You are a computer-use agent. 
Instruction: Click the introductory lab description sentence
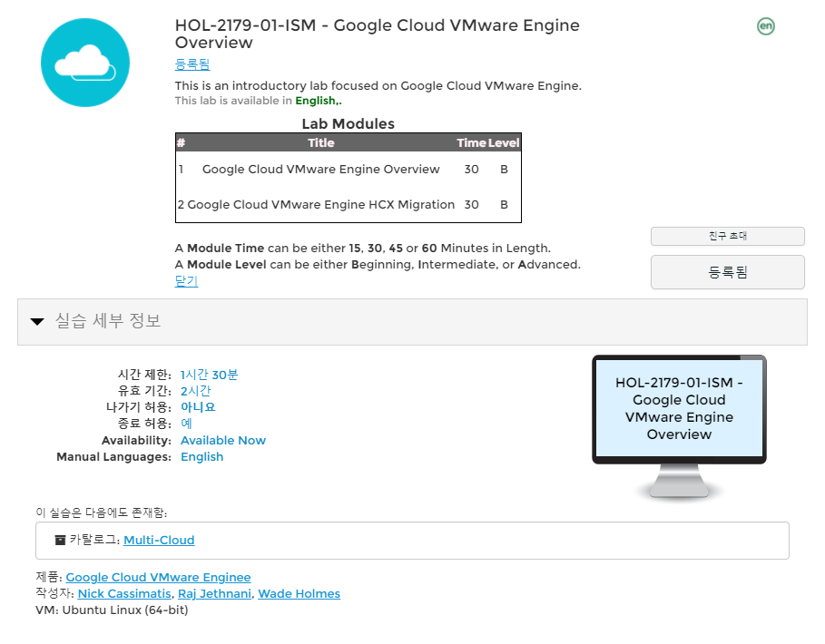(378, 85)
